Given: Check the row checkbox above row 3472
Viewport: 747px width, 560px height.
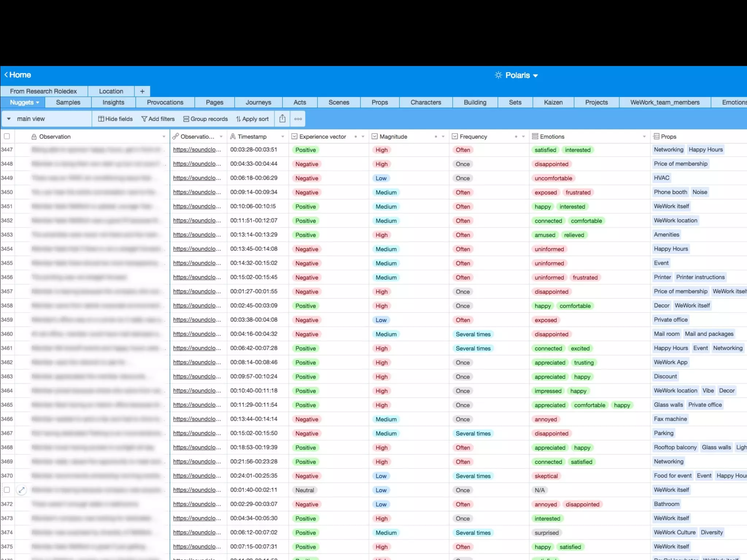Looking at the screenshot, I should [7, 490].
